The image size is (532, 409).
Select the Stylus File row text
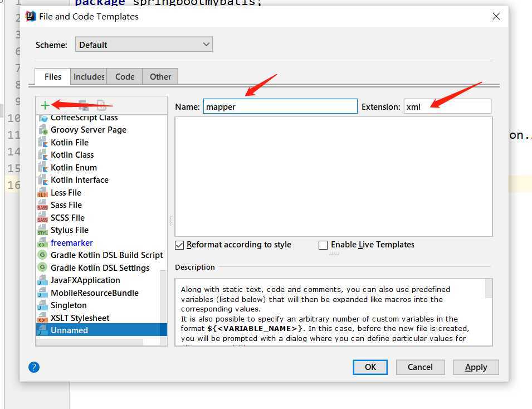pos(70,230)
